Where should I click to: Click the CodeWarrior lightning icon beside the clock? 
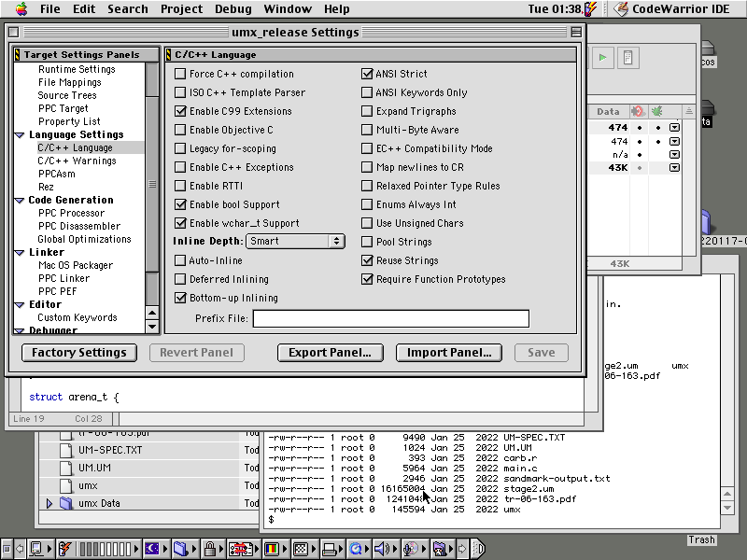[591, 8]
